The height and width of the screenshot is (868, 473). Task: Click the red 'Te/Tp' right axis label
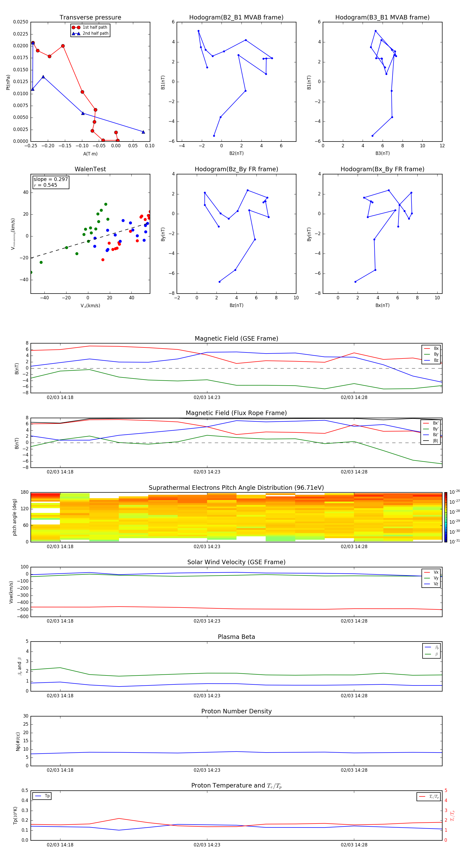coord(453,816)
